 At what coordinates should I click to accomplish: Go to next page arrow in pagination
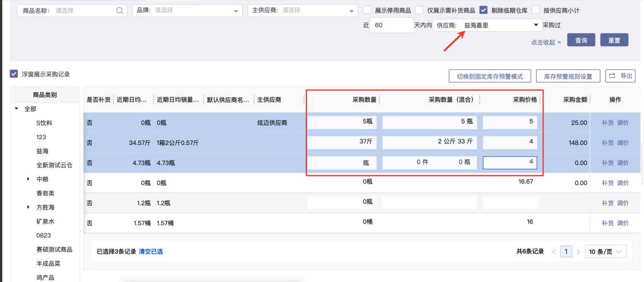click(578, 252)
